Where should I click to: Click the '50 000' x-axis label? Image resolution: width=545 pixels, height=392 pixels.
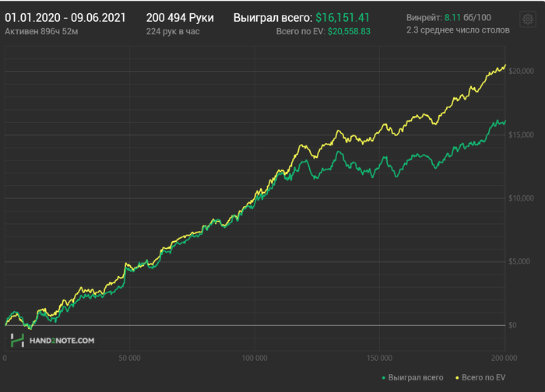(x=129, y=358)
